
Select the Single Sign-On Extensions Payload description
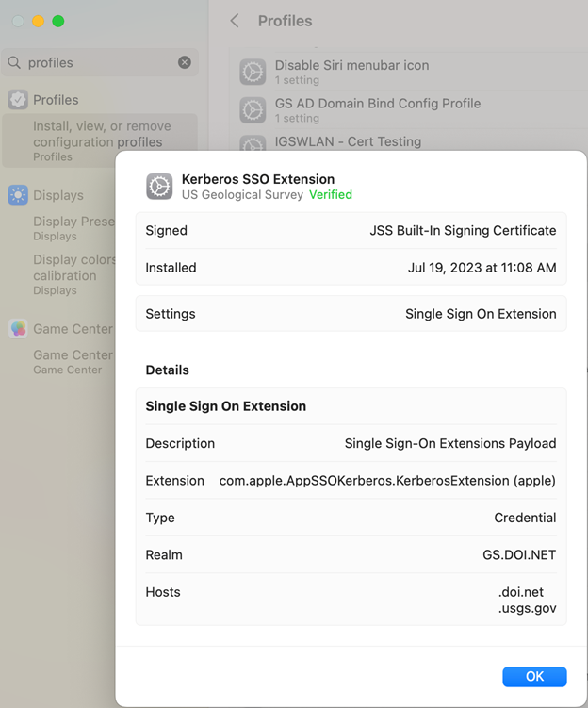coord(450,443)
